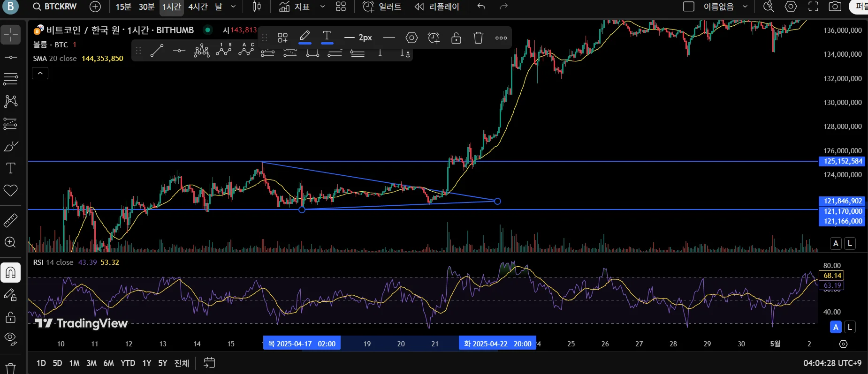Open time axis settings gear
This screenshot has height=374, width=868.
(x=843, y=344)
